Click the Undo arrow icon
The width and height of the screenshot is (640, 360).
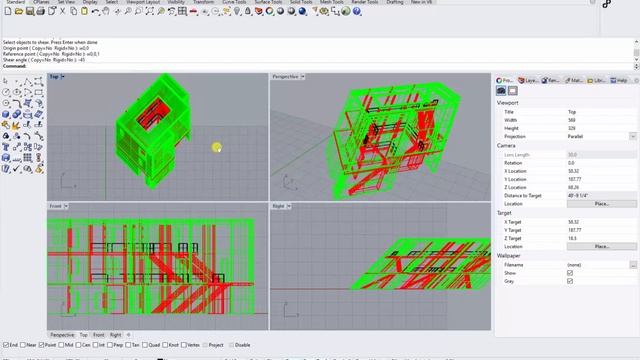pyautogui.click(x=96, y=11)
